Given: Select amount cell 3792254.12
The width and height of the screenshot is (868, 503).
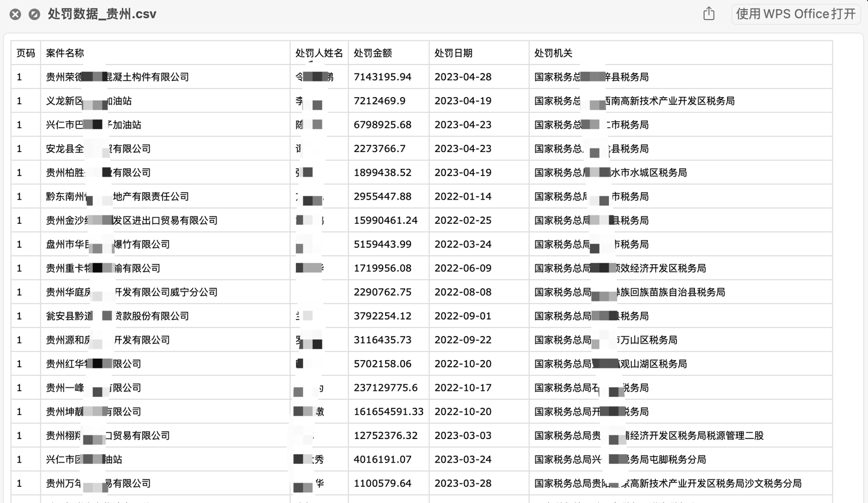Looking at the screenshot, I should tap(389, 316).
